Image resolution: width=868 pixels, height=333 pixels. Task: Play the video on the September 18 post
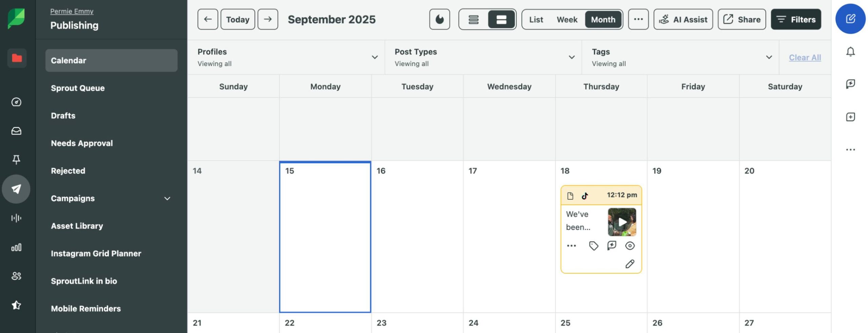click(622, 222)
